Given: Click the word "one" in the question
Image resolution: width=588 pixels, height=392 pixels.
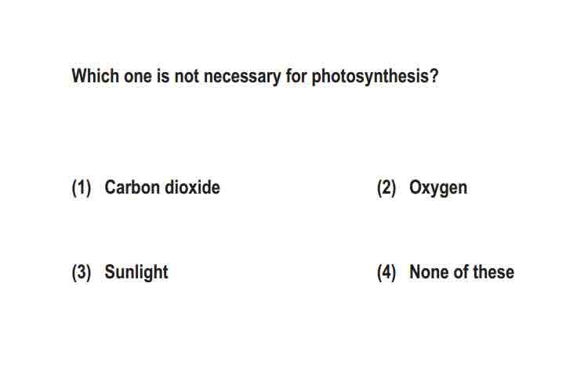Looking at the screenshot, I should tap(138, 78).
